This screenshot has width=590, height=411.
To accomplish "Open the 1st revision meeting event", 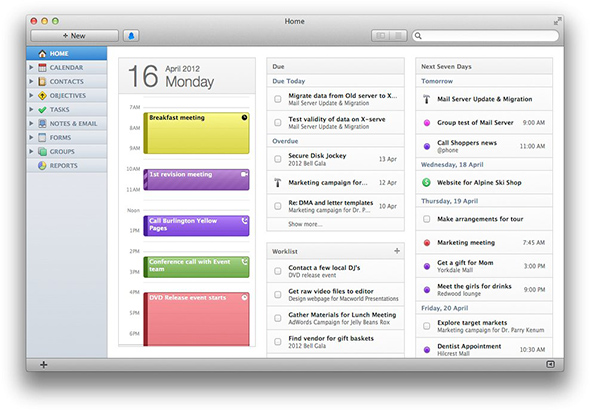I will 196,180.
